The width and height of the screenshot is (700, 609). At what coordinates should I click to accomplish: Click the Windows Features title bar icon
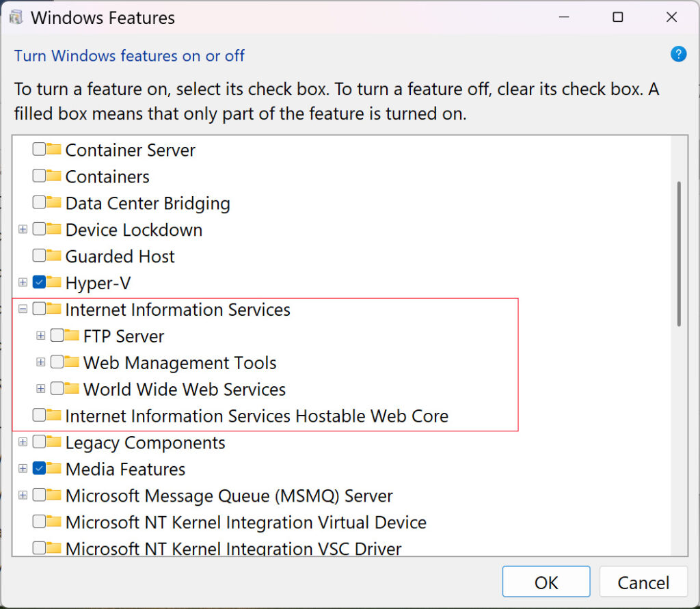pyautogui.click(x=15, y=17)
